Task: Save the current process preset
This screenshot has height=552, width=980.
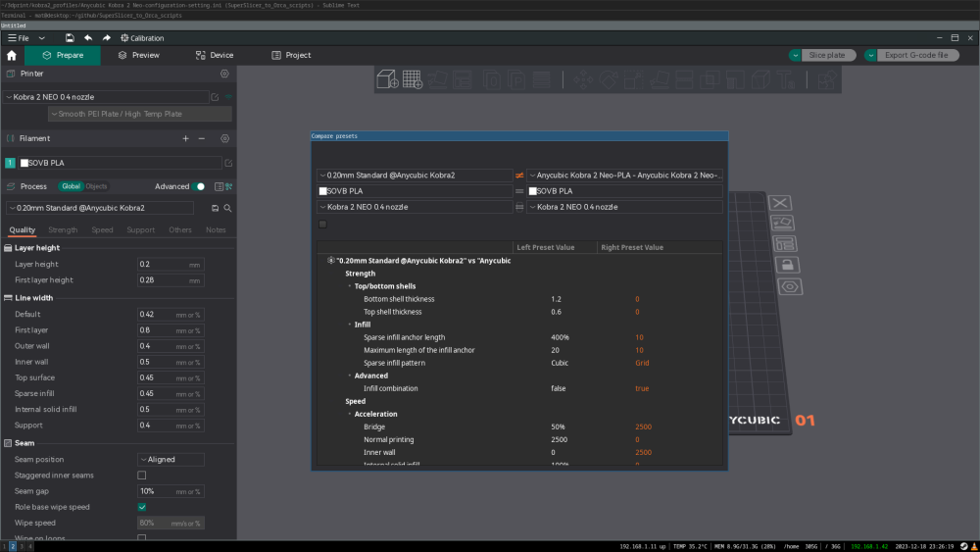Action: 215,208
